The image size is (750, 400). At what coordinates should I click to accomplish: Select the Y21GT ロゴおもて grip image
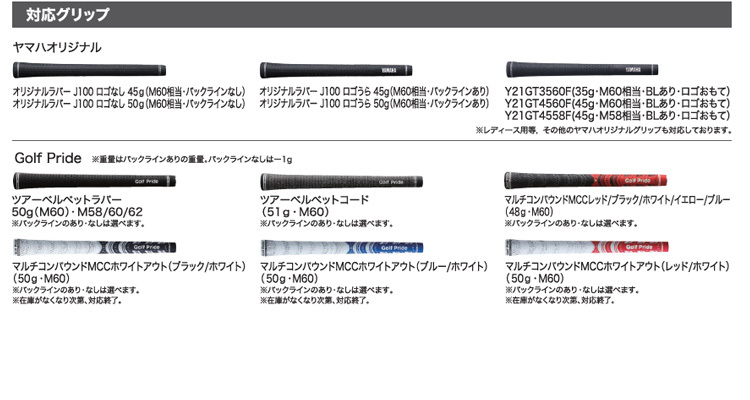pyautogui.click(x=582, y=69)
